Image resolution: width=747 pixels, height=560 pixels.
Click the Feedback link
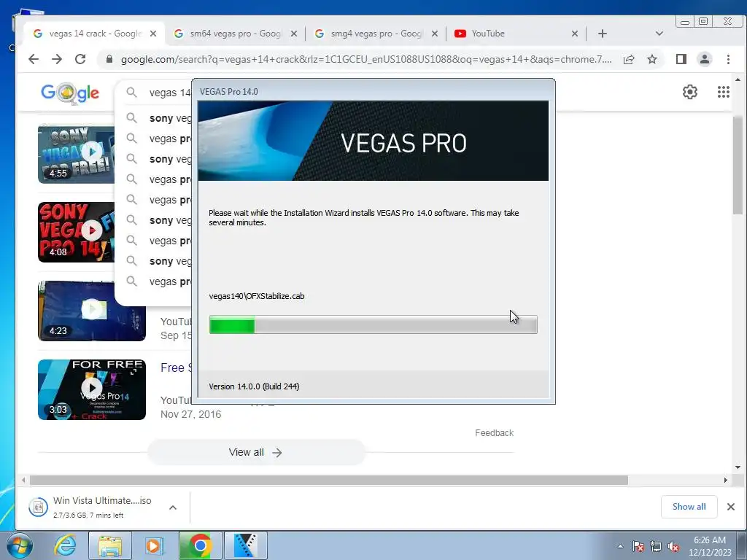point(494,433)
